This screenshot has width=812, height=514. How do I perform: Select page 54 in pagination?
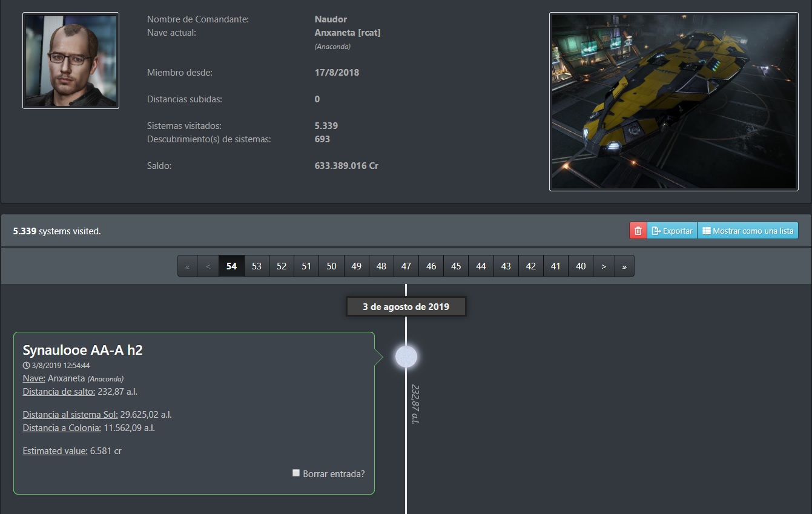click(x=231, y=266)
